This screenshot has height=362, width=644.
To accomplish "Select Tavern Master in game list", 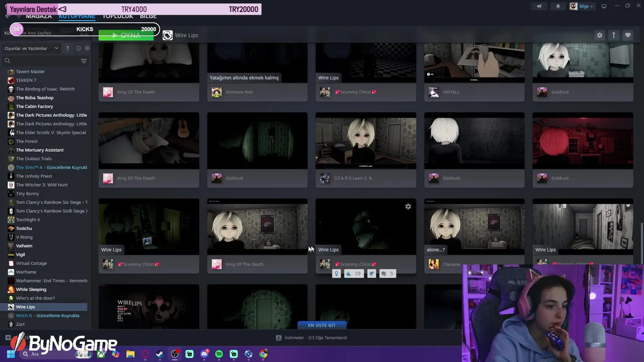I will [x=30, y=71].
